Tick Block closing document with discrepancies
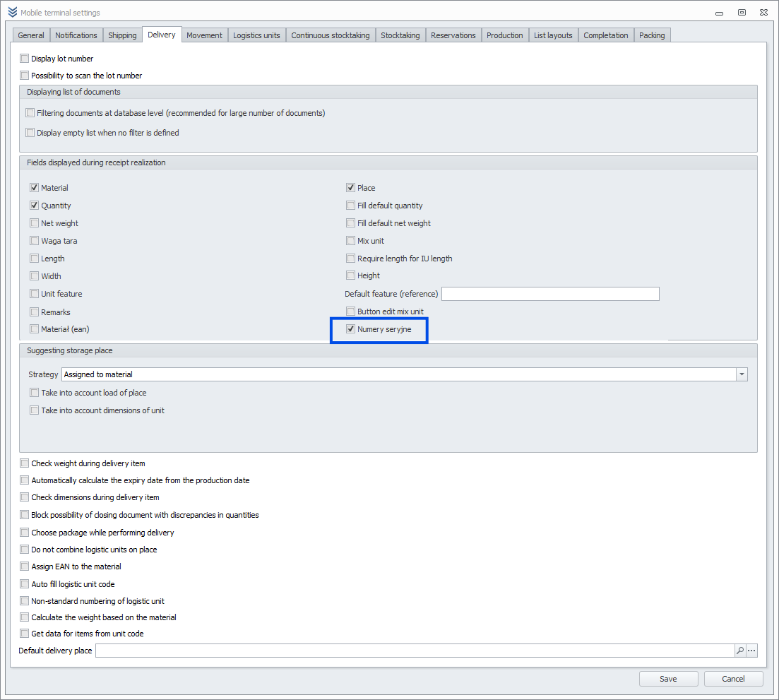This screenshot has width=779, height=700. (x=24, y=515)
